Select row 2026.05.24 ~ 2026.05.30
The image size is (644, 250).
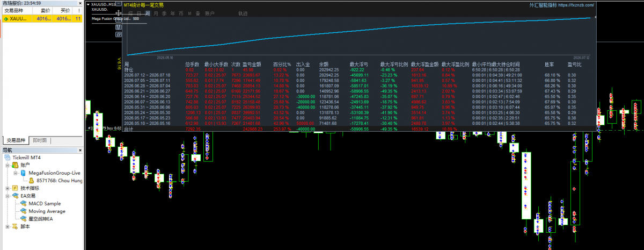point(360,112)
